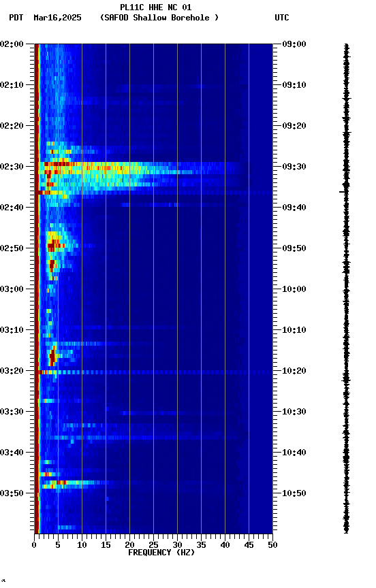Click the 10:40 UTC time label
This screenshot has height=588, width=376.
[x=294, y=453]
